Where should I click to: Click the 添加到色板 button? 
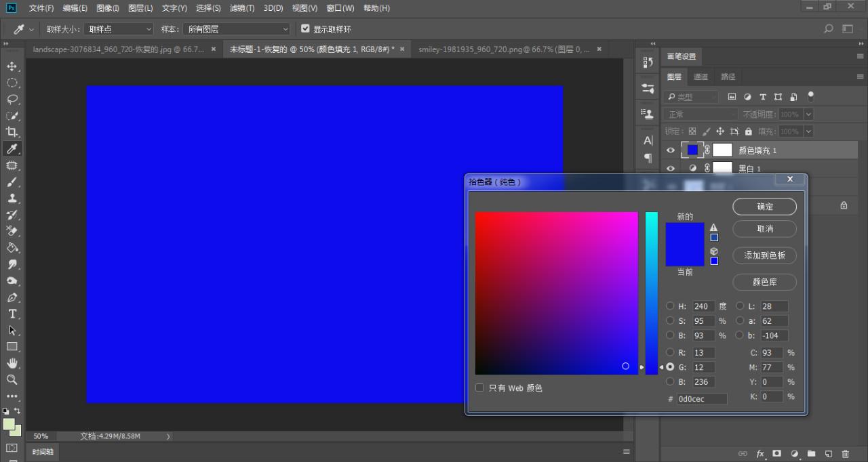[765, 255]
